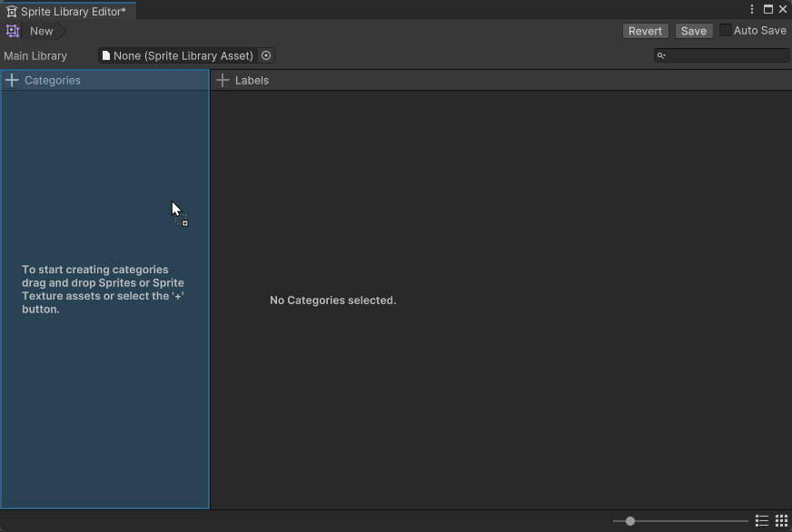Click the plus icon to add a category
The height and width of the screenshot is (532, 792).
[x=12, y=81]
